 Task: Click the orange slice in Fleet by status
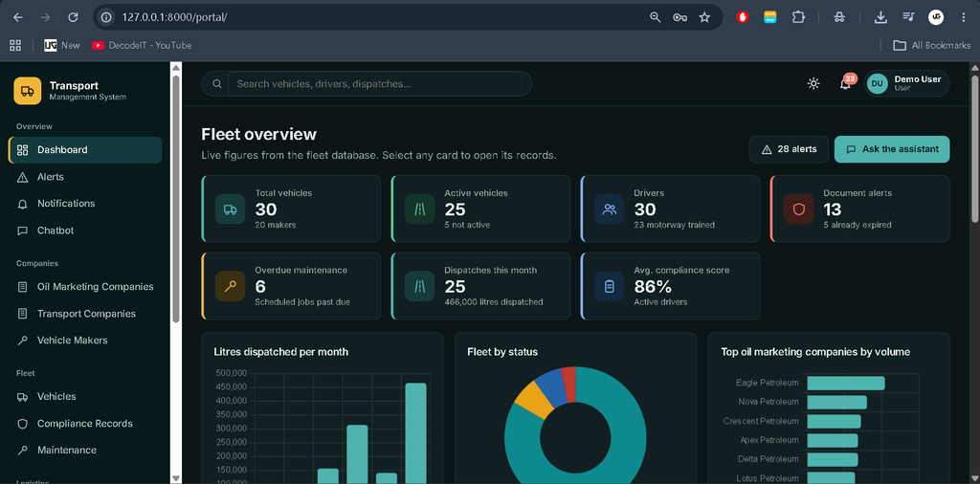tap(534, 400)
